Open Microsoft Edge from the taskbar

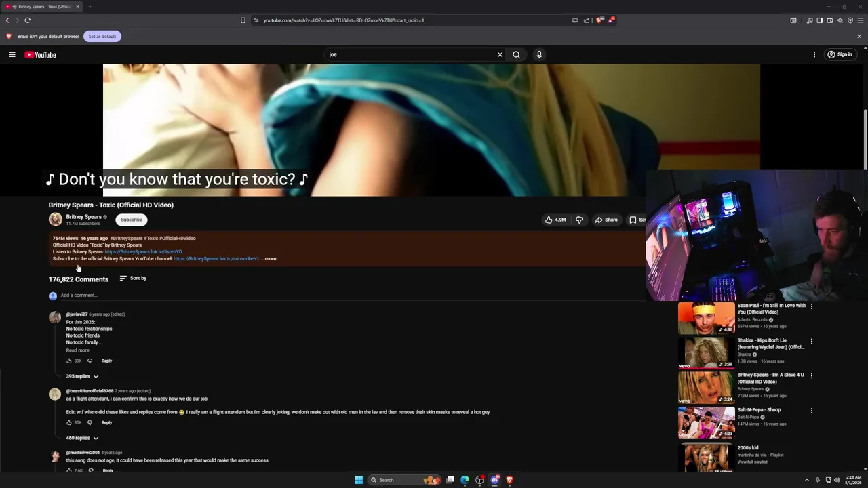tap(465, 480)
